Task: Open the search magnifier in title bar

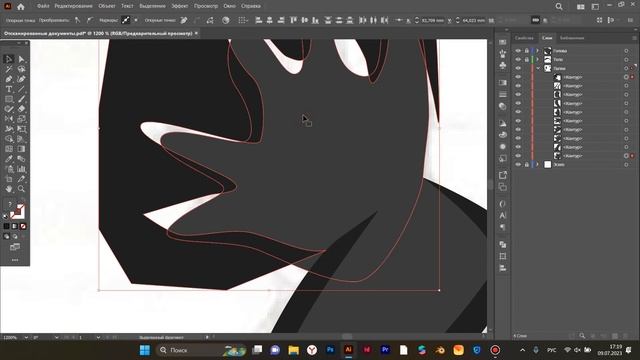Action: pos(559,7)
